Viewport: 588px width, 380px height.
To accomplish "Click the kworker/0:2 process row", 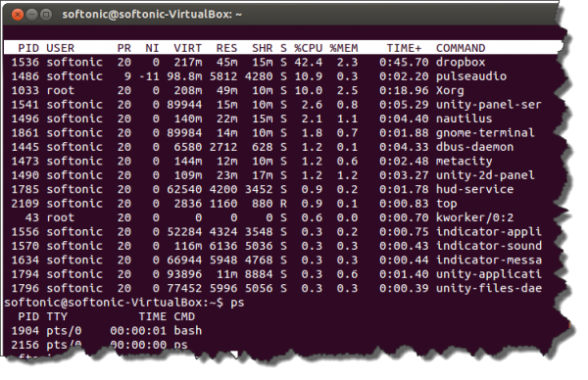I will tap(277, 217).
